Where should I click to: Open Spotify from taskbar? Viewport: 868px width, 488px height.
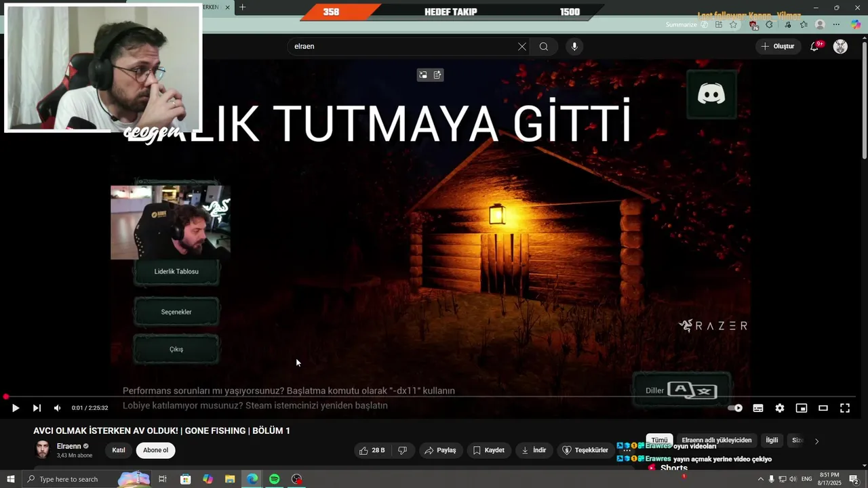274,479
